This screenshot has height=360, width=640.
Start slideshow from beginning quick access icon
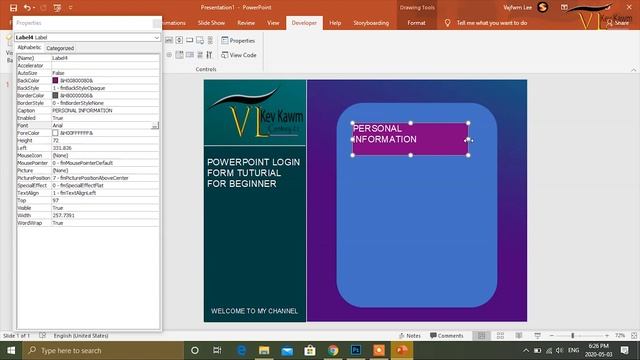tap(57, 8)
